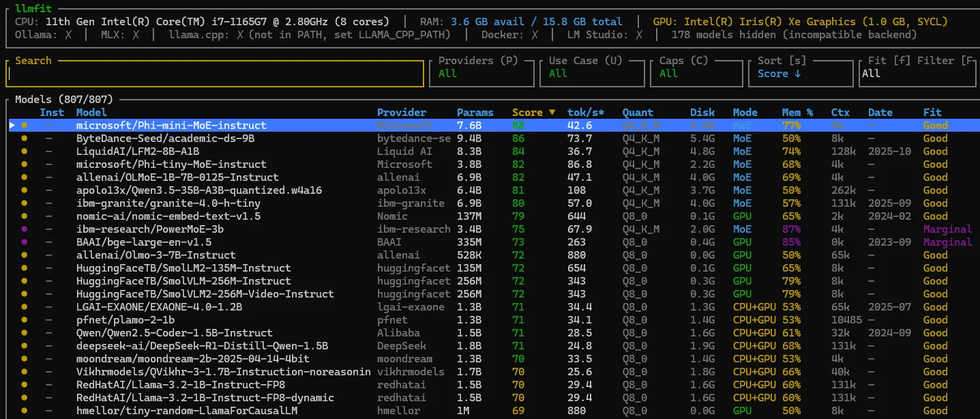Select hmellor/tiny-random-LlamaForCausalLM model
This screenshot has width=980, height=419.
tap(187, 411)
